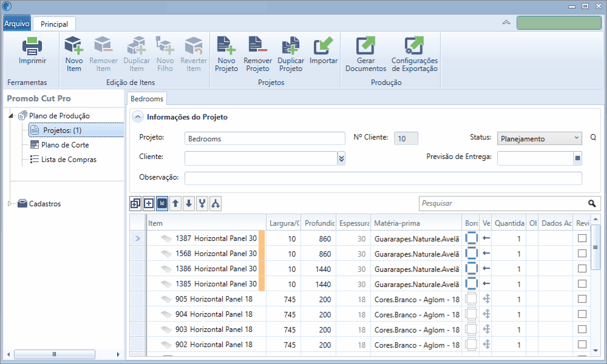The image size is (607, 364).
Task: Check the Revi checkbox for item 905
Action: point(582,298)
